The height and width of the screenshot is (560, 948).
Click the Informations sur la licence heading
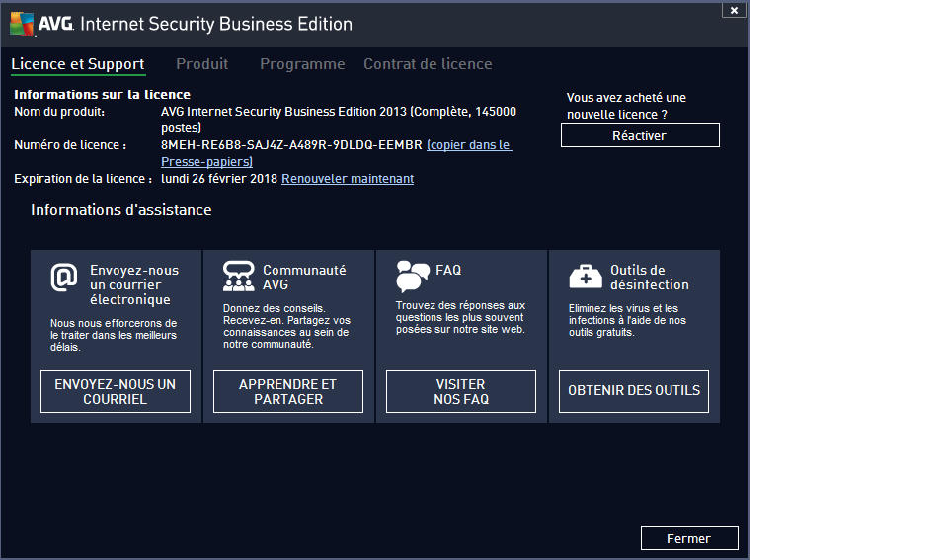(x=102, y=95)
